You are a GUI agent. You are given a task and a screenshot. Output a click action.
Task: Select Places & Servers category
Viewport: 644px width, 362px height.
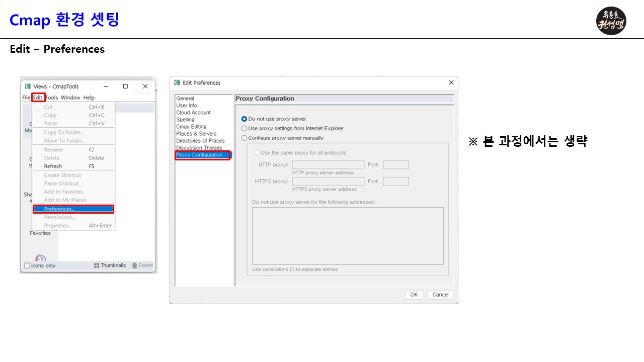point(196,134)
